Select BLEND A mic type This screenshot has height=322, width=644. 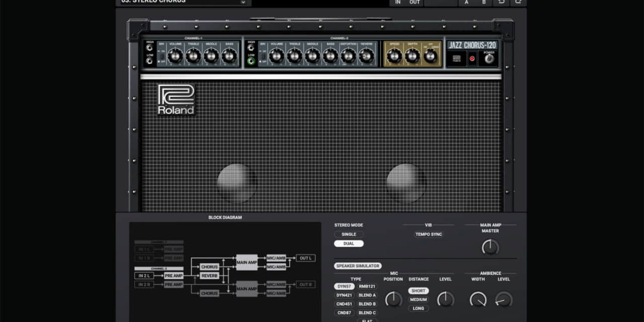tap(367, 295)
